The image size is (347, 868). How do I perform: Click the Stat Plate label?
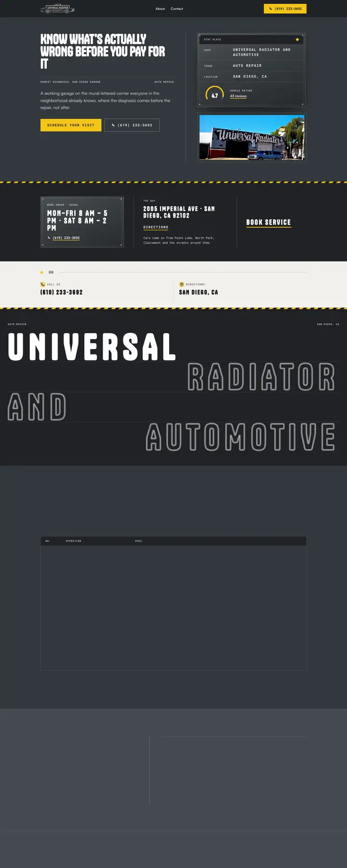tap(213, 40)
